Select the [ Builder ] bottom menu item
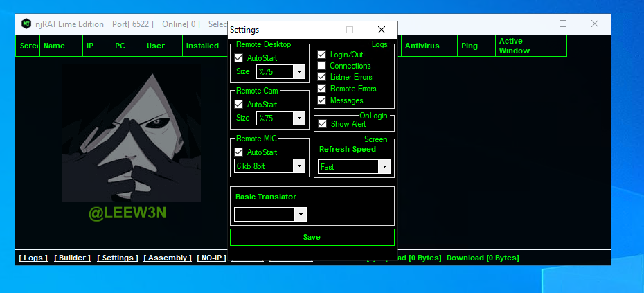Screen dimensions: 644x293 (72, 258)
